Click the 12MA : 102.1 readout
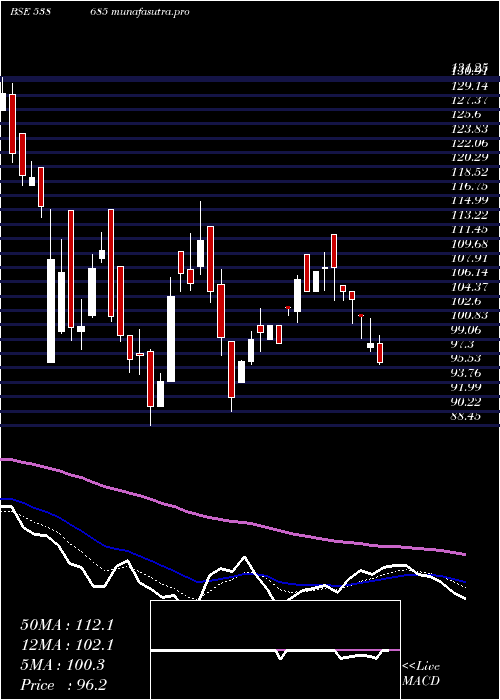Viewport: 500px width, 700px height. (67, 645)
